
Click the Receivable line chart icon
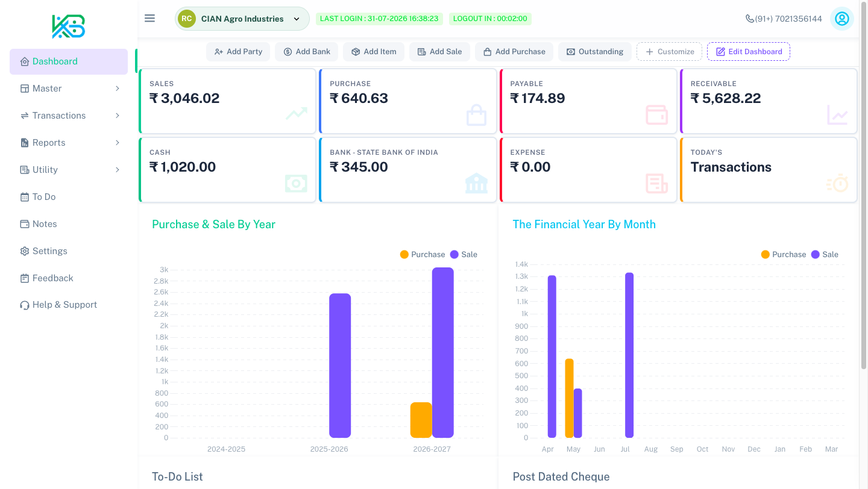click(x=837, y=115)
